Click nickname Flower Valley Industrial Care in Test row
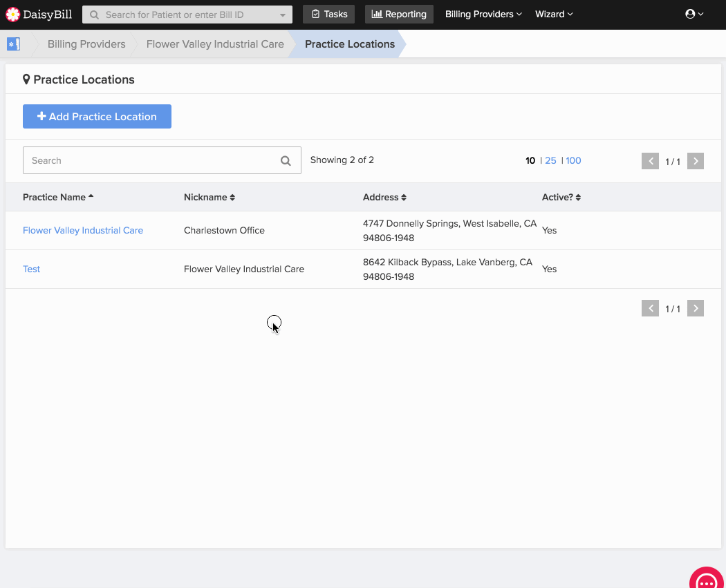This screenshot has width=726, height=588. click(x=244, y=269)
